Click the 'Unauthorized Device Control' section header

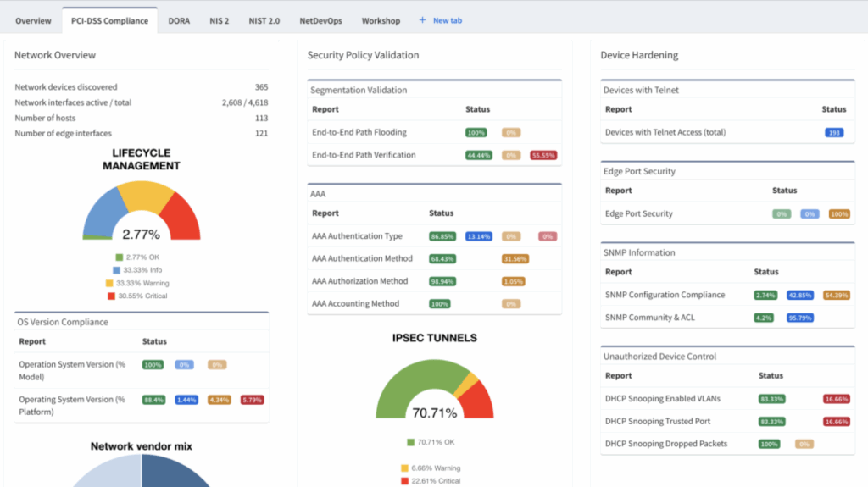pos(659,357)
